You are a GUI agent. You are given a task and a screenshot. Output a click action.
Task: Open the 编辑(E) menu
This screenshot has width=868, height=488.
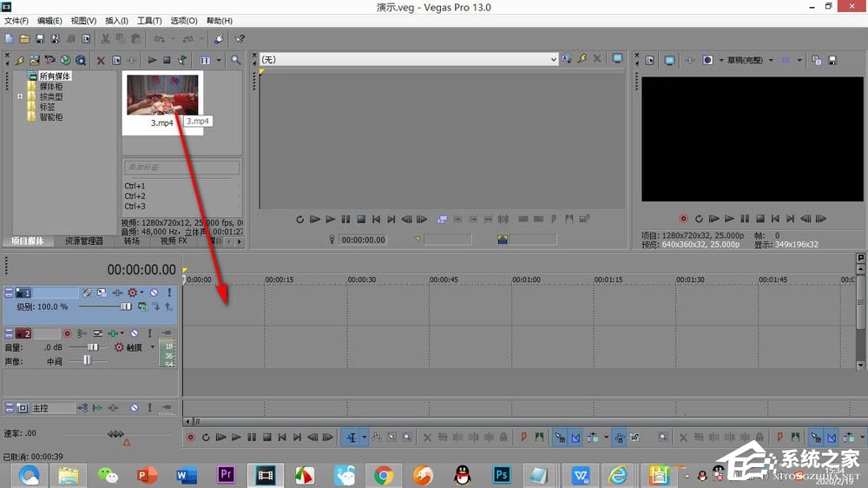(49, 21)
